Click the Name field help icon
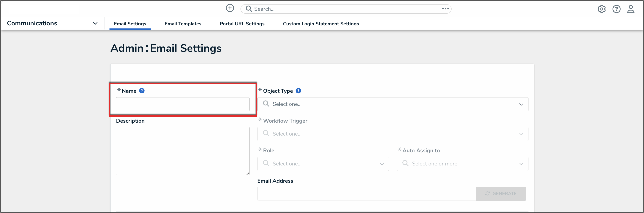 [142, 91]
